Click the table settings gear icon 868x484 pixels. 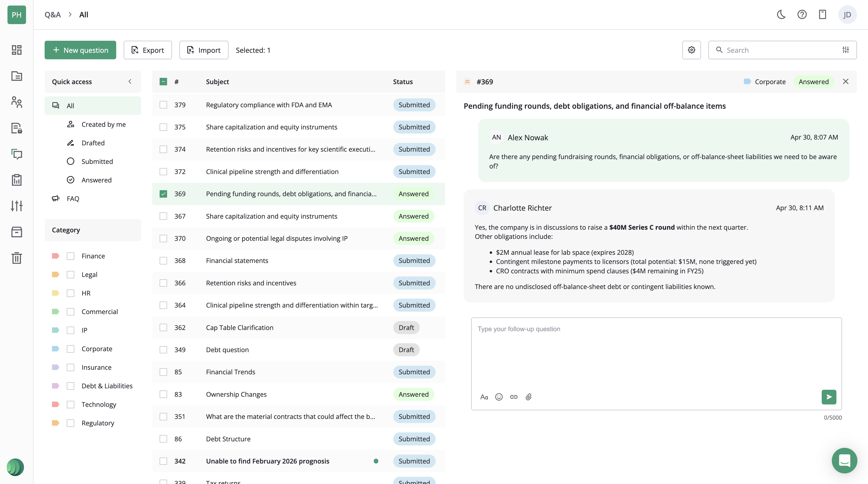692,50
